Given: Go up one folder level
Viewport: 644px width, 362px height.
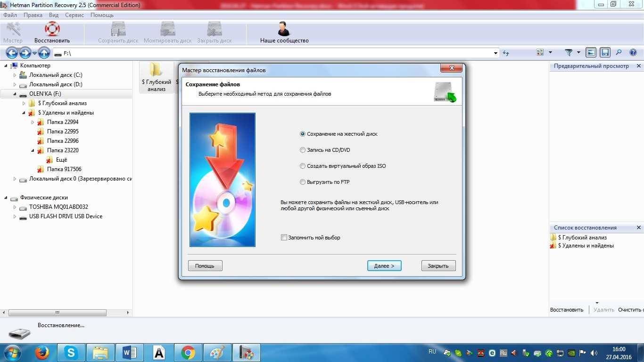Looking at the screenshot, I should [44, 53].
